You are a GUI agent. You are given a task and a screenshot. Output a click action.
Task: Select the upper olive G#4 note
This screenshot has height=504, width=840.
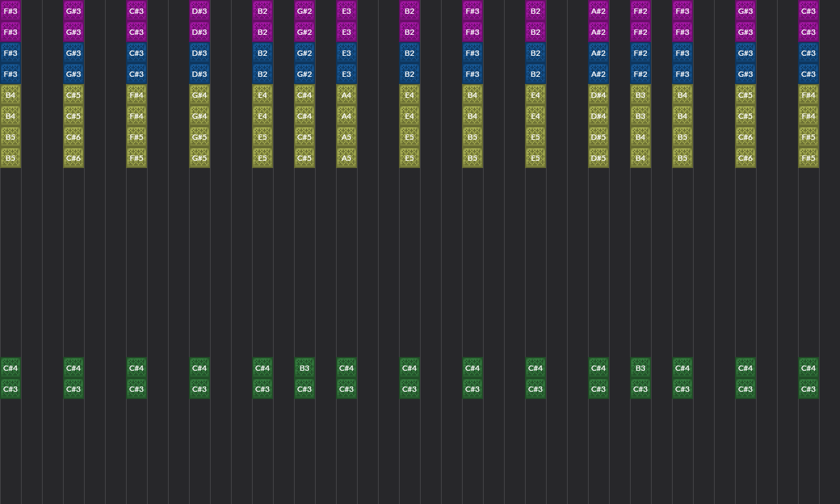pos(199,95)
